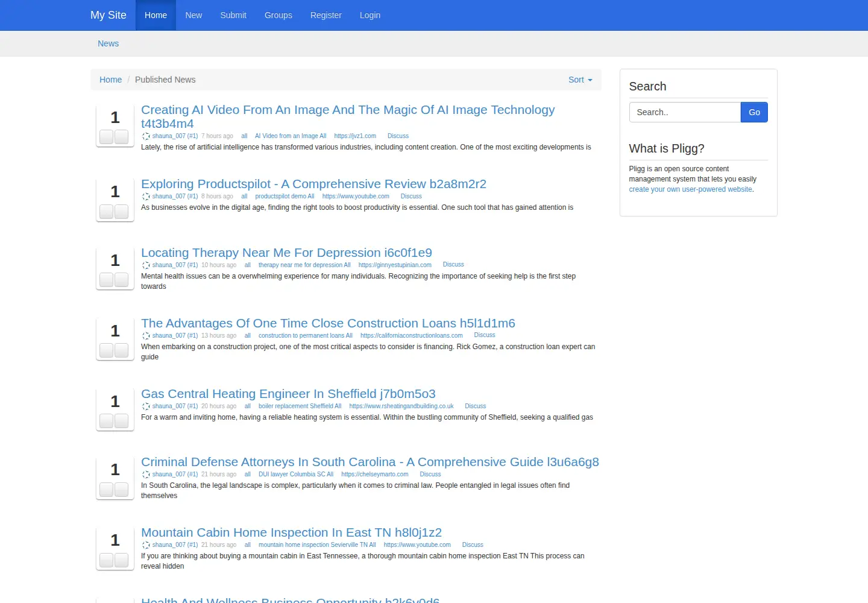Open the avatar beside the Locating Therapy post
Viewport: 868px width, 603px height.
coord(146,265)
